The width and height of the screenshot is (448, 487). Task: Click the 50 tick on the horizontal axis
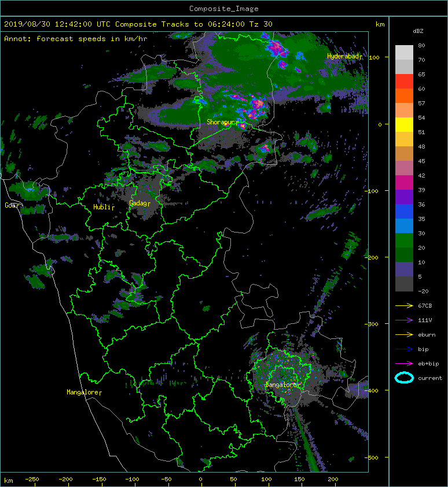[x=233, y=479]
